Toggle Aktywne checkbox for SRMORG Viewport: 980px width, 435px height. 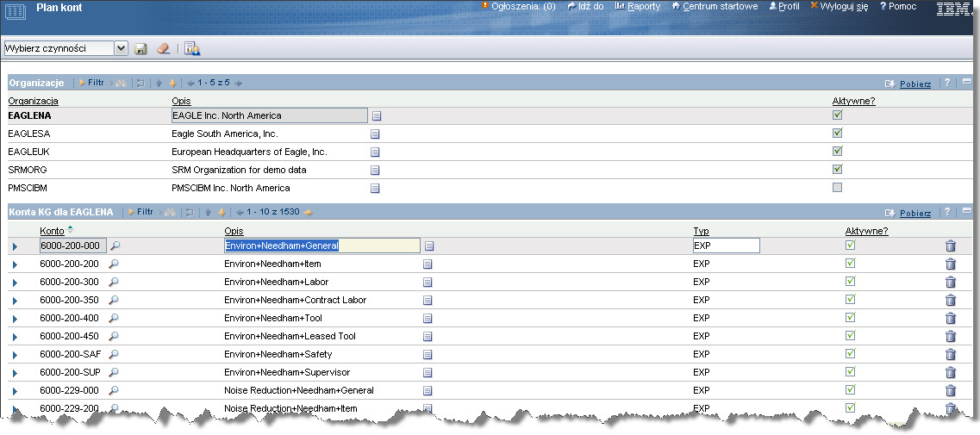click(x=838, y=169)
